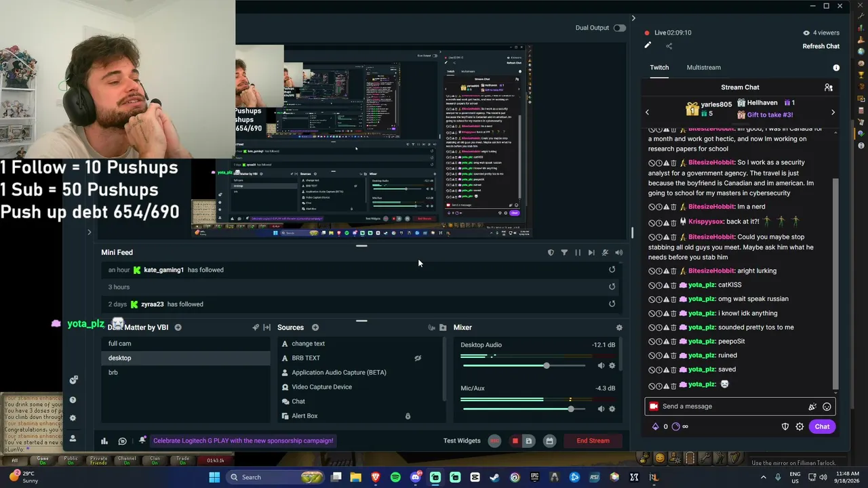868x488 pixels.
Task: Select the brb scene
Action: click(185, 372)
